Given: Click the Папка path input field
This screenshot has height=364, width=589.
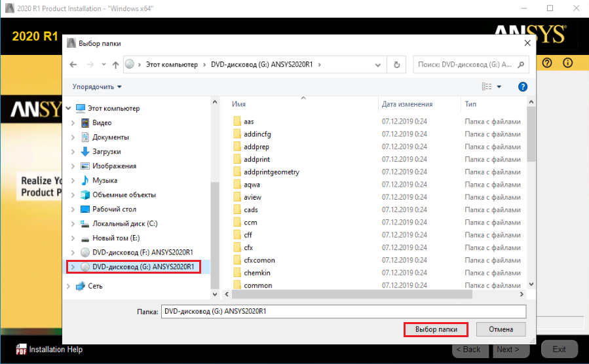Looking at the screenshot, I should (x=343, y=312).
